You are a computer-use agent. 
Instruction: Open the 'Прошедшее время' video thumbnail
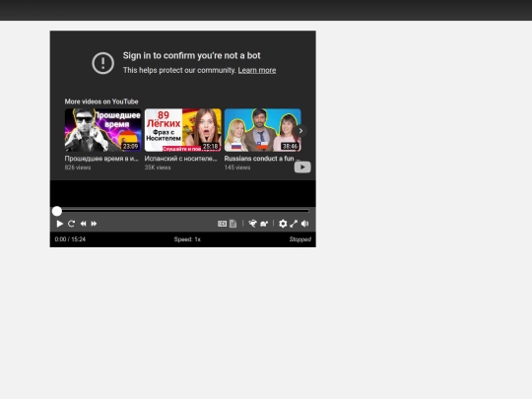[x=102, y=130]
